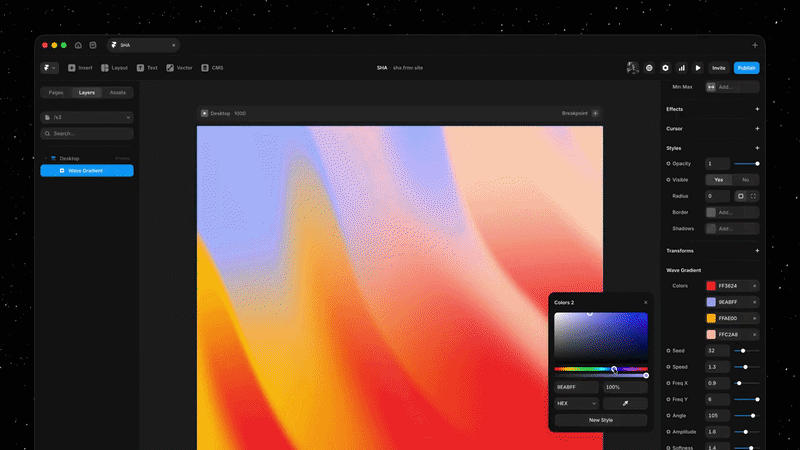This screenshot has height=450, width=800.
Task: Open the HEX color format dropdown
Action: pyautogui.click(x=577, y=403)
